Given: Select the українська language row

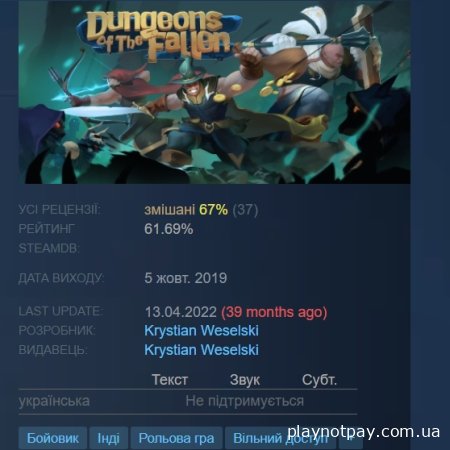Looking at the screenshot, I should (188, 401).
